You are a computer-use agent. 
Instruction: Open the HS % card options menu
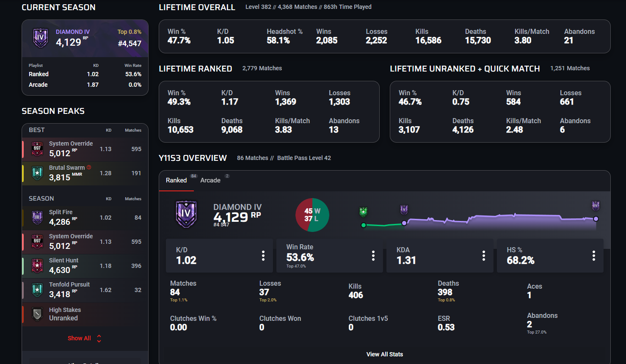pos(594,256)
